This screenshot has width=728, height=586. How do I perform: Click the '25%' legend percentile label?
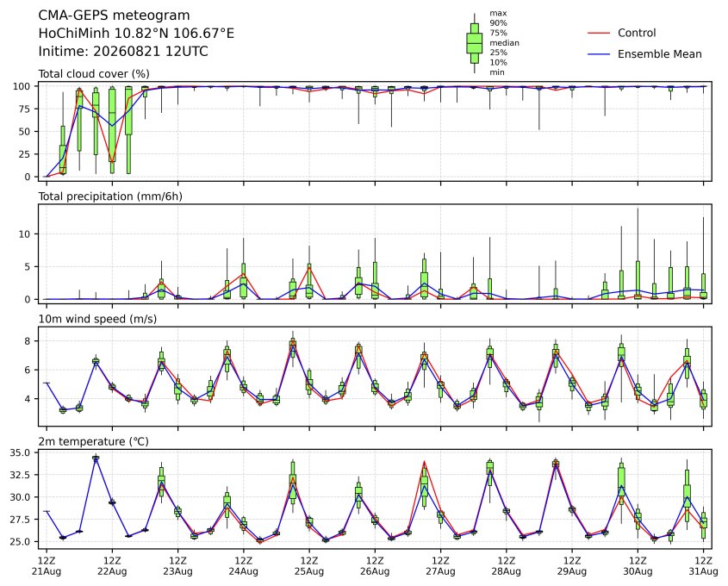498,53
